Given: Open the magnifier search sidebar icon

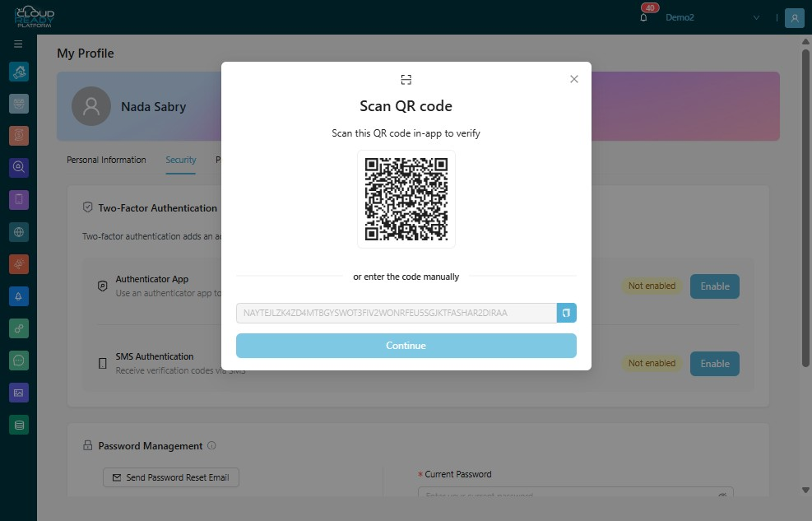Looking at the screenshot, I should coord(19,167).
